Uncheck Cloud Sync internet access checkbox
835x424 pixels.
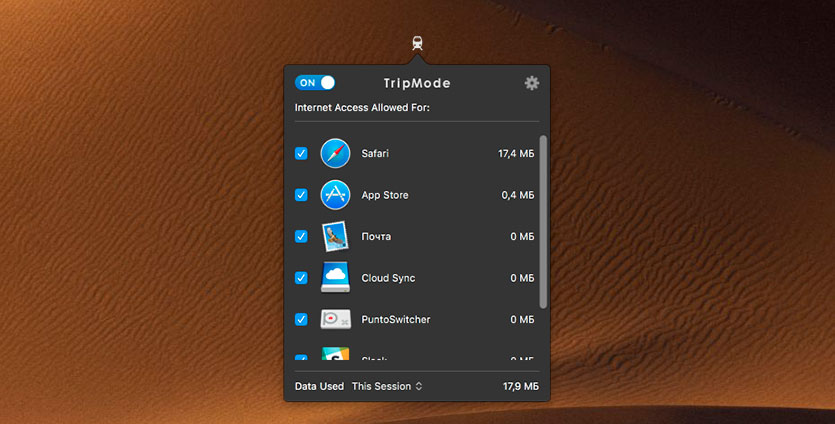301,278
